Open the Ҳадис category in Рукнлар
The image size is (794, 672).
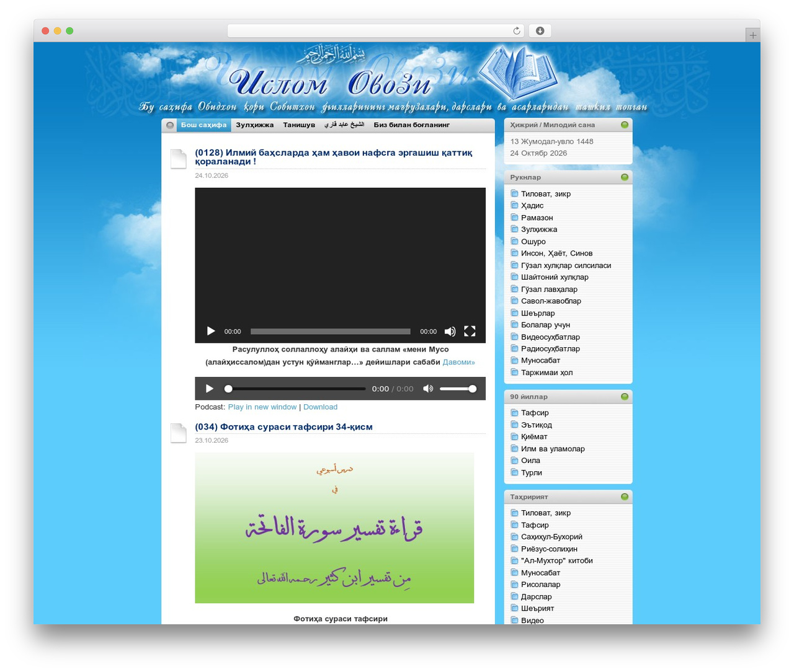coord(532,206)
